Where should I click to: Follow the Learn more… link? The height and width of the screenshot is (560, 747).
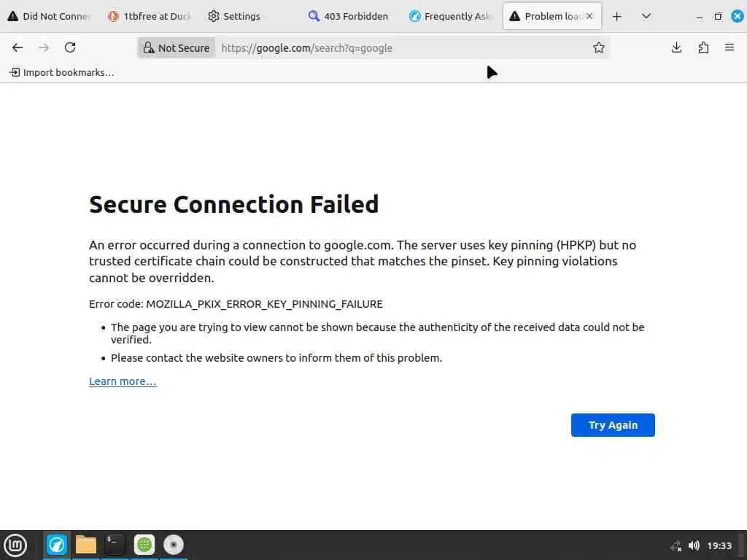(123, 381)
